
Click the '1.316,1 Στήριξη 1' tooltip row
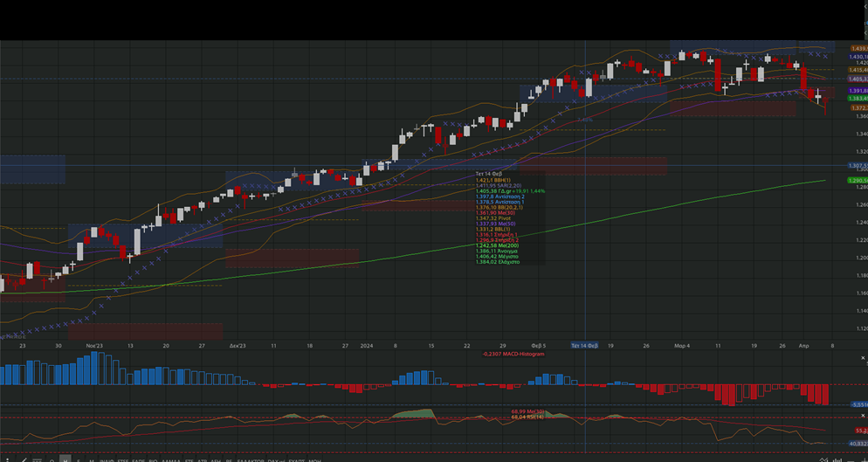(x=497, y=235)
